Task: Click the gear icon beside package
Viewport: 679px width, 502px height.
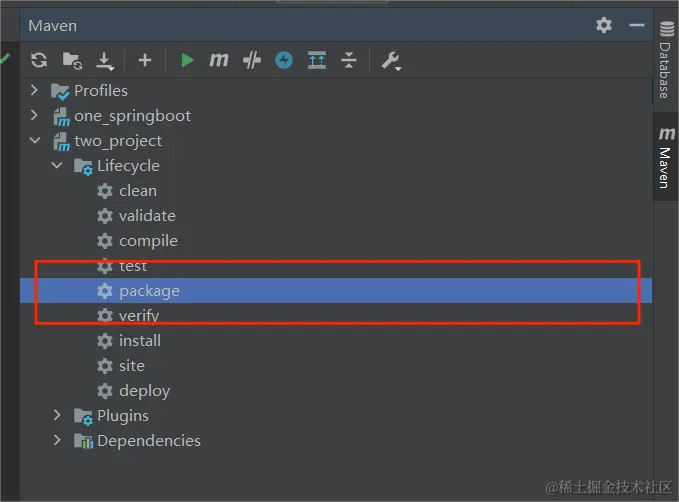Action: point(105,291)
